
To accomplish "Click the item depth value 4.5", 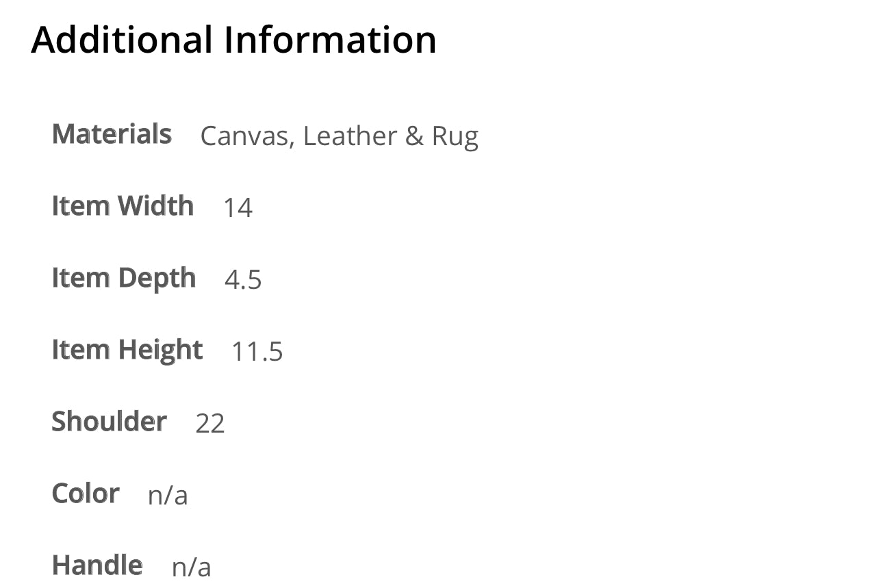I will point(243,279).
